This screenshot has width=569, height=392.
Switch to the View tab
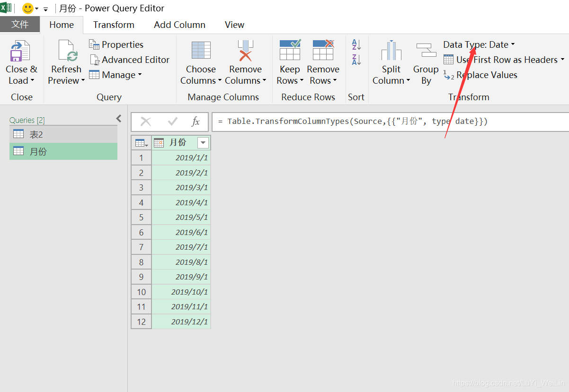tap(234, 25)
